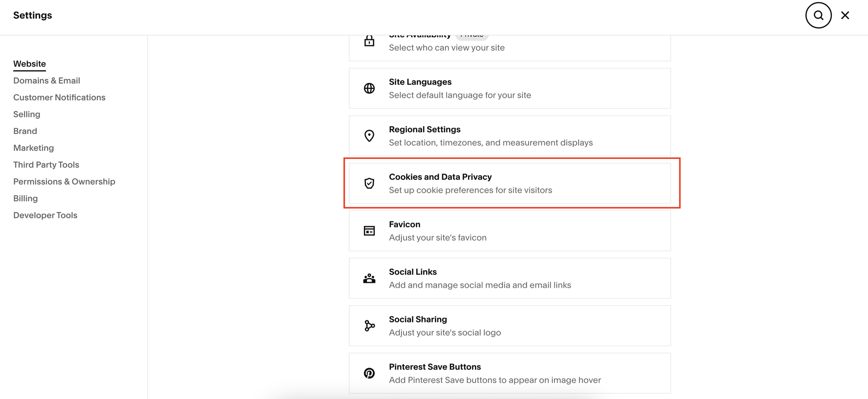This screenshot has height=399, width=868.
Task: Open Third Party Tools settings
Action: pos(46,164)
